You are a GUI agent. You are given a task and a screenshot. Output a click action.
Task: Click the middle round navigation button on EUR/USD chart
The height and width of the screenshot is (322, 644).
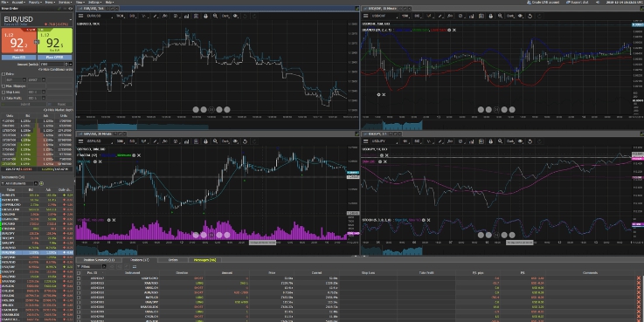[211, 110]
